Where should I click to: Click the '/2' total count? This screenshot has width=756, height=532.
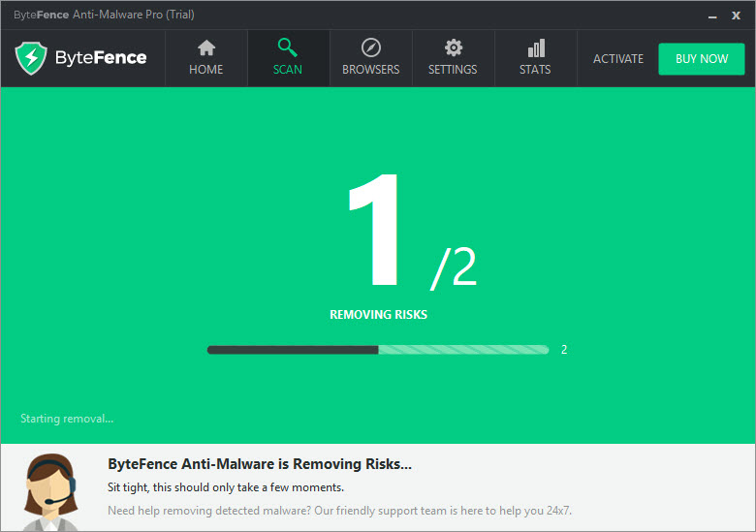click(454, 268)
